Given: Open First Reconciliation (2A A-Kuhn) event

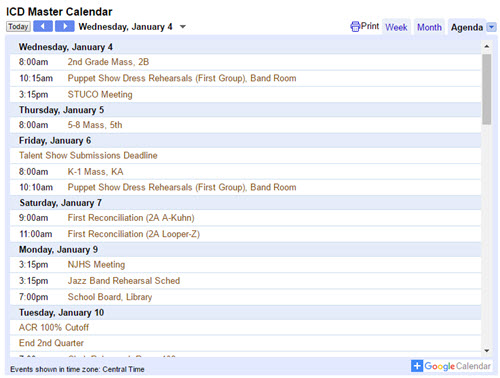Looking at the screenshot, I should coord(131,218).
